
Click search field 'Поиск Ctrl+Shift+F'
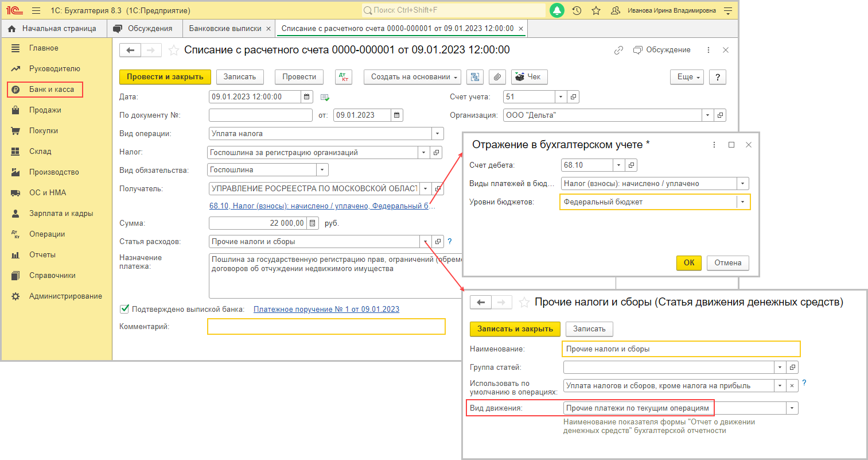tap(453, 10)
